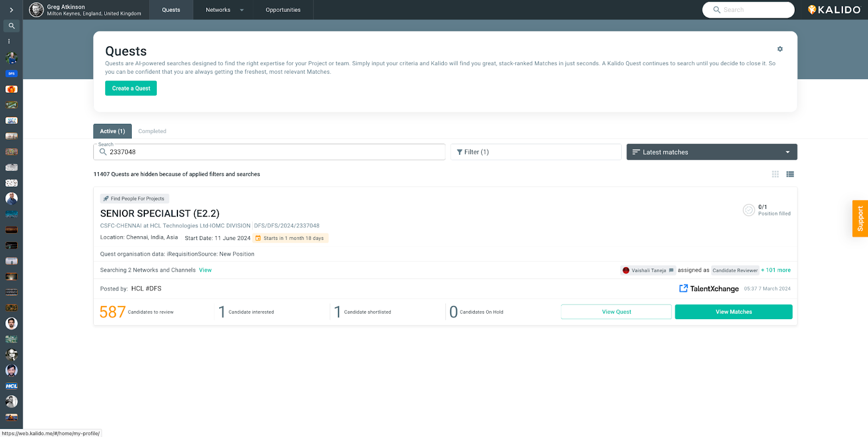Click the sidebar search magnifier icon
This screenshot has width=868, height=437.
pyautogui.click(x=11, y=26)
